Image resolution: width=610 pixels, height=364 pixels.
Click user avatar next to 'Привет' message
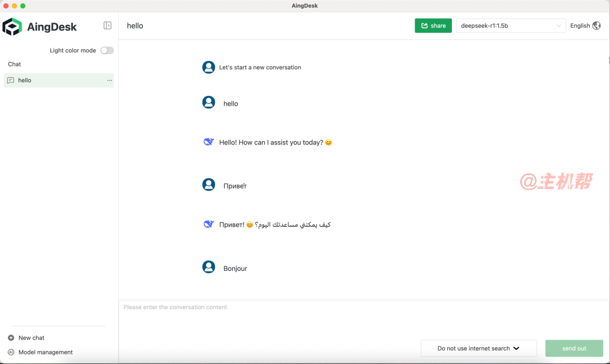click(x=208, y=185)
